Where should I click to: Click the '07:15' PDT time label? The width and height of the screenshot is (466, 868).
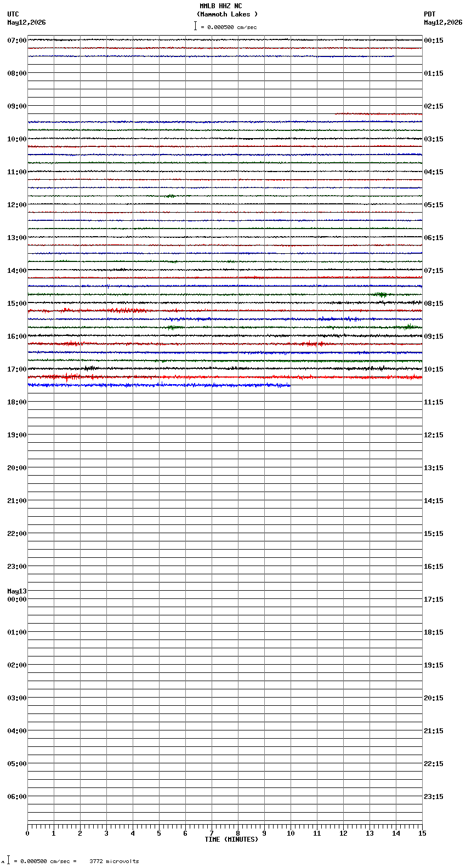(x=434, y=271)
